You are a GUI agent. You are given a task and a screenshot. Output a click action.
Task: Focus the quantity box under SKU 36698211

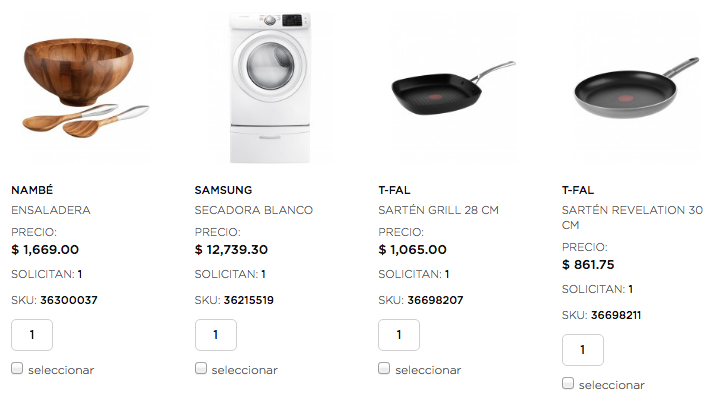[x=583, y=350]
